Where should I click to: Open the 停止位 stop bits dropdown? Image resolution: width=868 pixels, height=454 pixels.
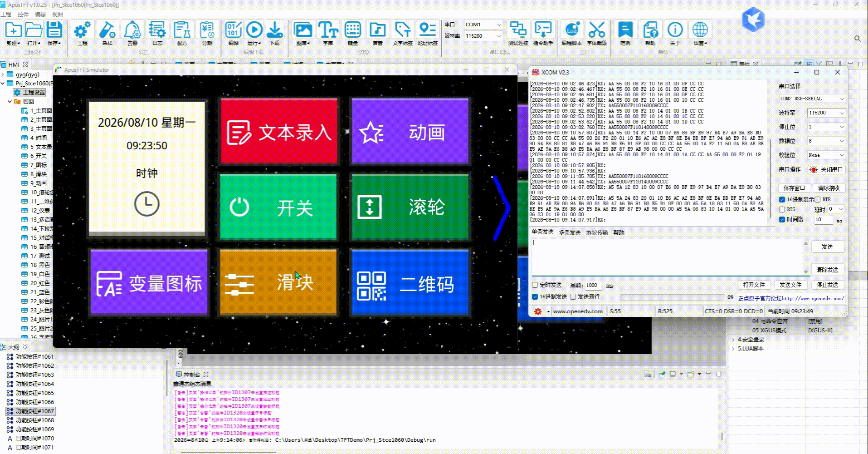pyautogui.click(x=826, y=127)
